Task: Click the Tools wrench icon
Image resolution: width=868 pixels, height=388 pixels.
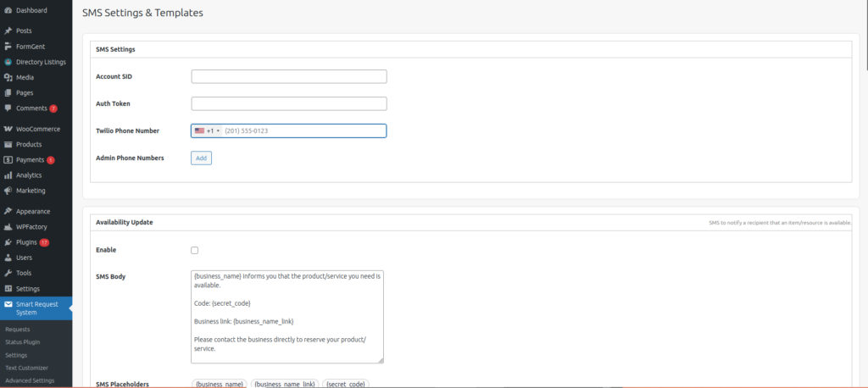Action: click(x=8, y=273)
